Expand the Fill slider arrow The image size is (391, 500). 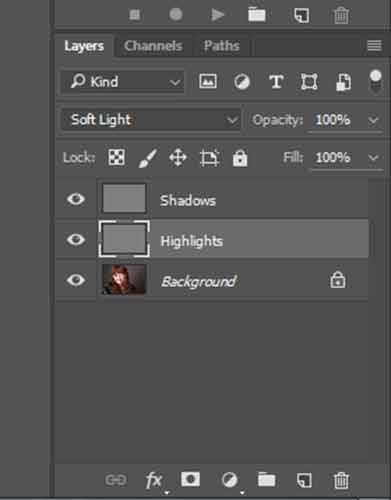(373, 157)
